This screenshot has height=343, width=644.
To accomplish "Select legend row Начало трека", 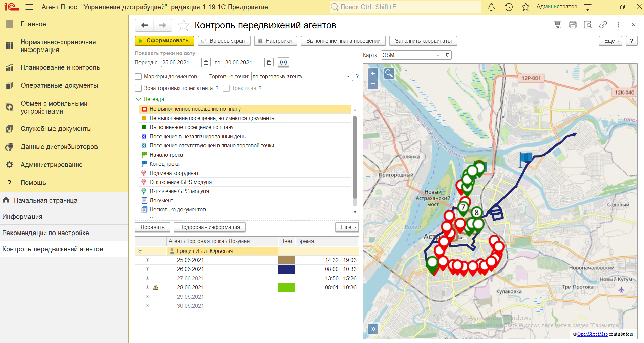I will coord(245,155).
